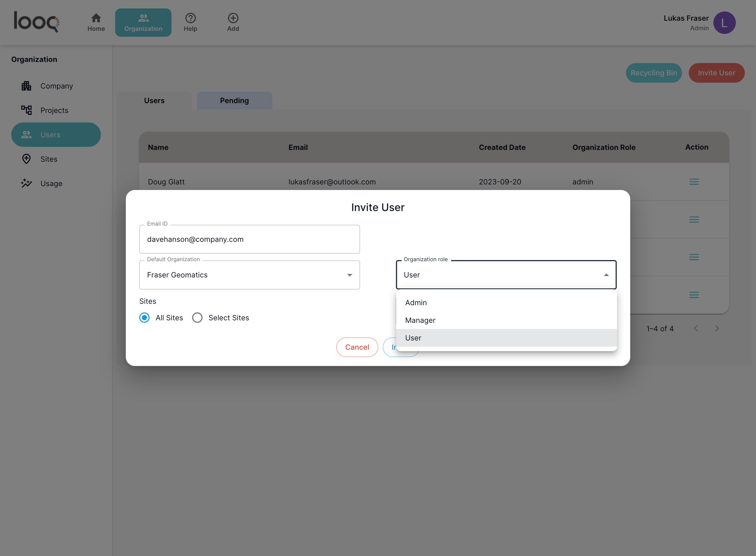Switch to the Pending tab
The image size is (756, 556).
[x=234, y=101]
